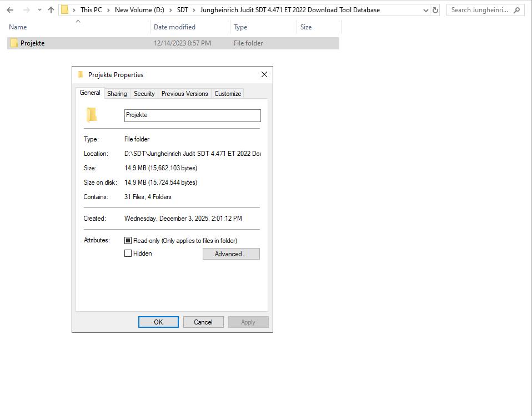
Task: Go up one folder level
Action: tap(51, 10)
